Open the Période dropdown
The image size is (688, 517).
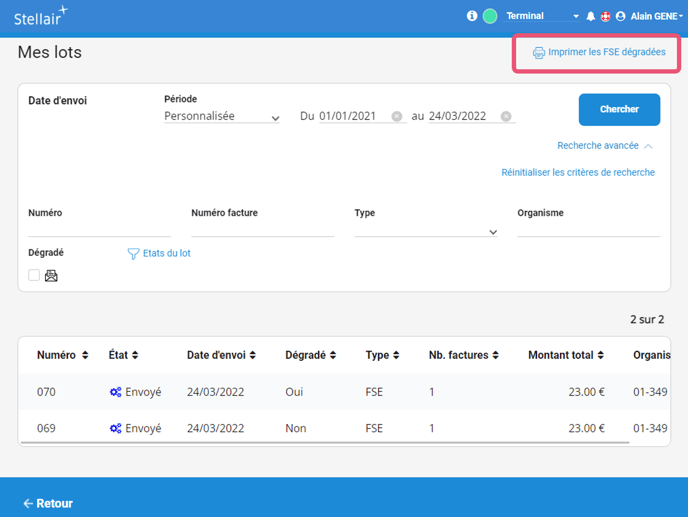click(x=222, y=117)
